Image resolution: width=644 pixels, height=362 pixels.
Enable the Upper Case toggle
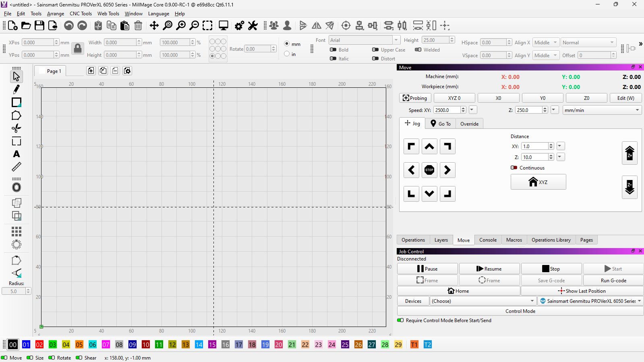375,50
